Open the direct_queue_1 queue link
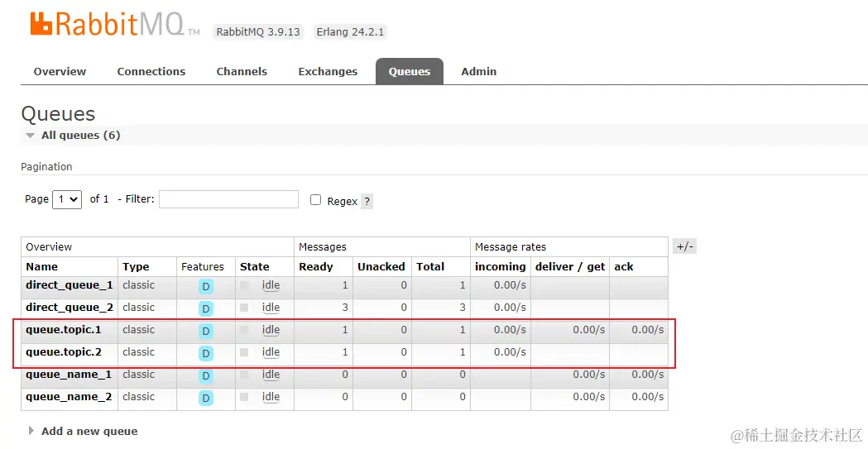 [x=70, y=285]
